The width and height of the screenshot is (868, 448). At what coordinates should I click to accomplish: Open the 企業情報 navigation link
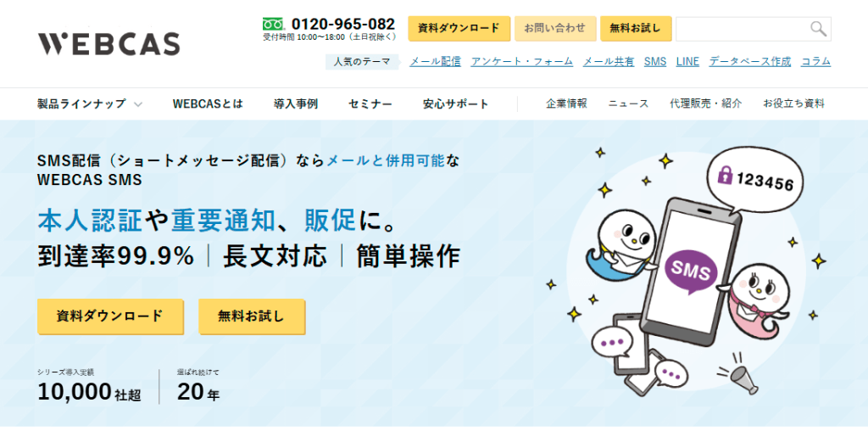pyautogui.click(x=566, y=104)
